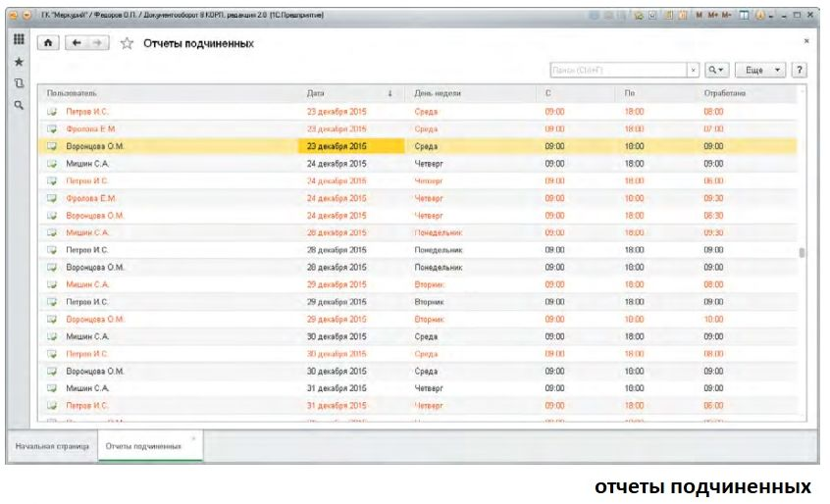This screenshot has height=504, width=830.
Task: Open Favorites star in left sidebar
Action: pos(18,61)
